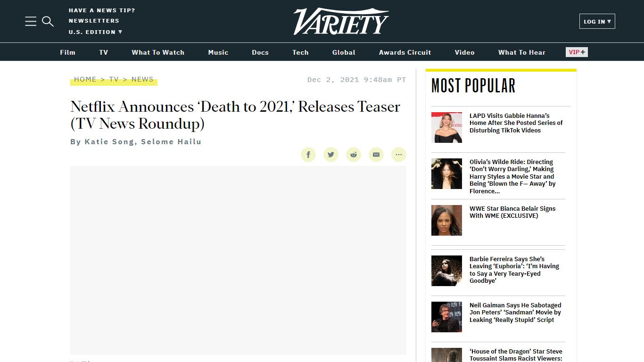Click Neil Gaiman article thumbnail
The height and width of the screenshot is (362, 644).
tap(446, 317)
